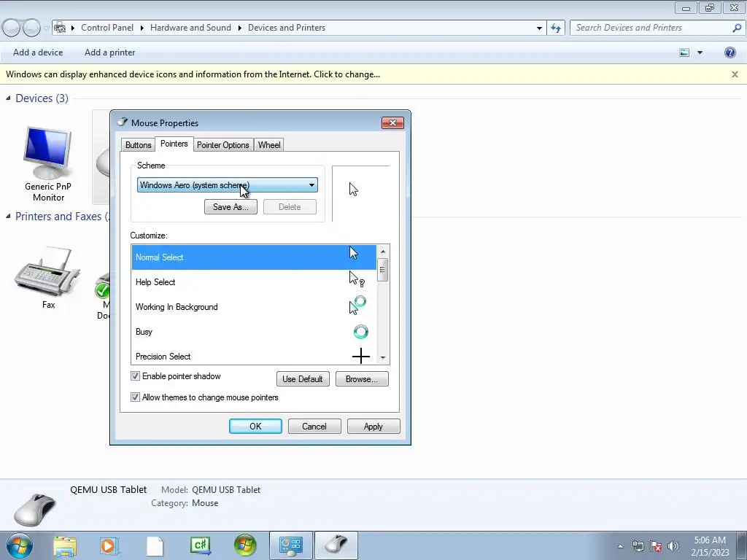Screen dimensions: 747x560
Task: Click the Back navigation button
Action: tap(12, 28)
